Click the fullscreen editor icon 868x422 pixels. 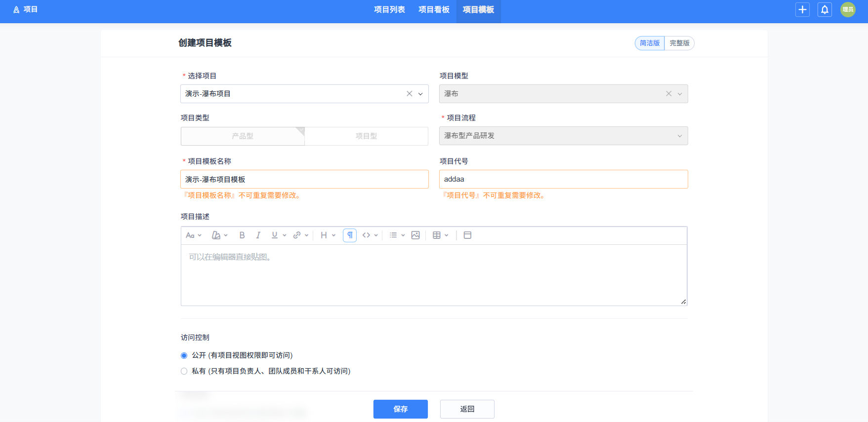coord(467,235)
